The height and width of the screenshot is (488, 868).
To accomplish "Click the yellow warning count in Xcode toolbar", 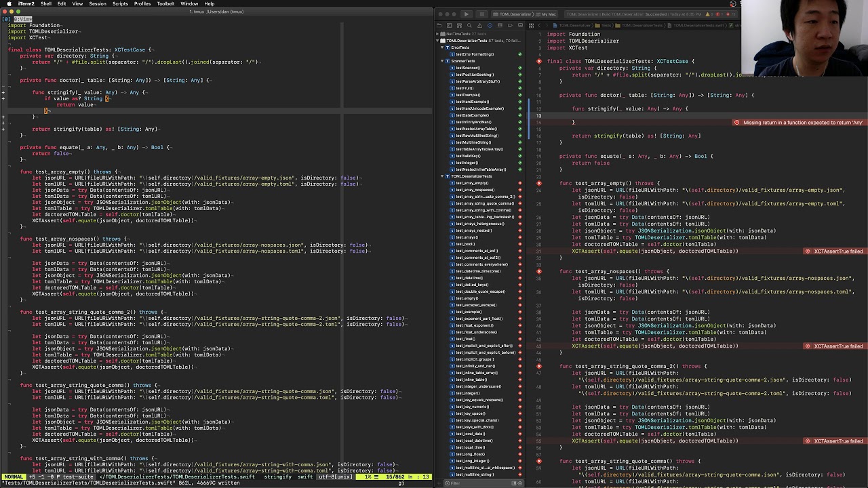I will 709,14.
